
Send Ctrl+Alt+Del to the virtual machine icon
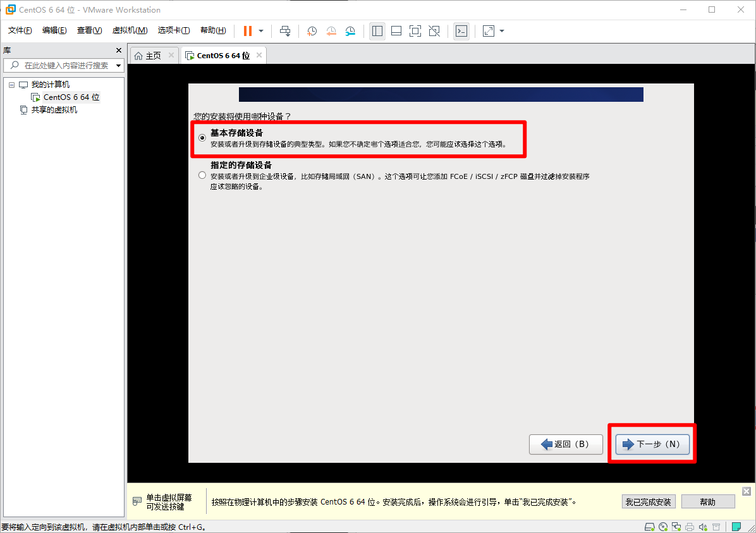285,31
